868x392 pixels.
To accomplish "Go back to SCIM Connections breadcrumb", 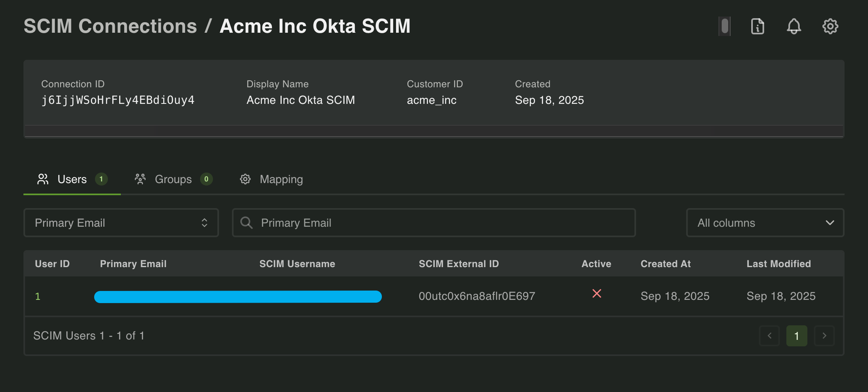I will [110, 26].
